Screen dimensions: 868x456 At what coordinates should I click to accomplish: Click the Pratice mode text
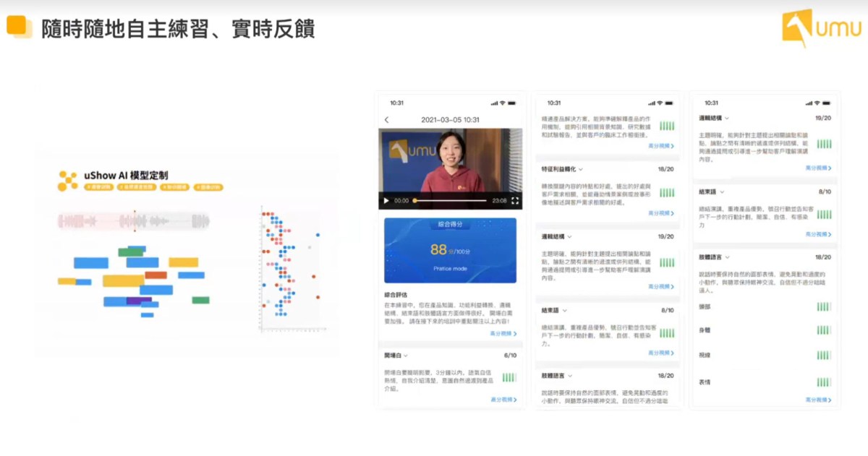point(450,269)
